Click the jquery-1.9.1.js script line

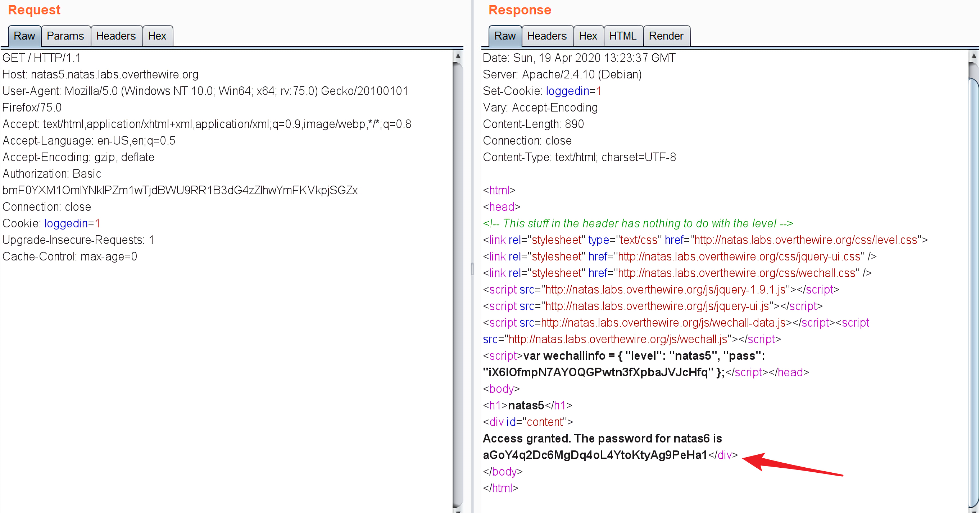click(x=661, y=290)
